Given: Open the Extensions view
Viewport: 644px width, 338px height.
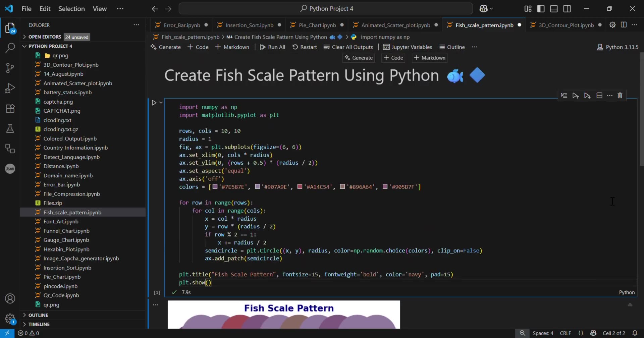Looking at the screenshot, I should pos(10,108).
